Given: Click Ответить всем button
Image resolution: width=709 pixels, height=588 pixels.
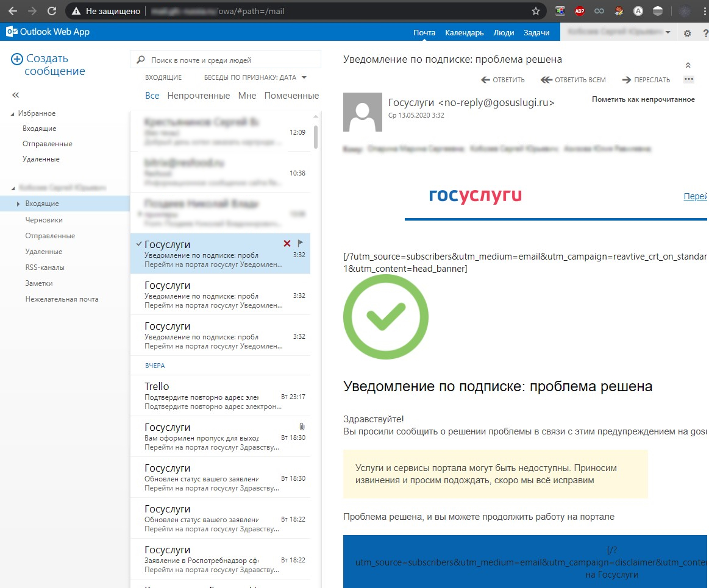Looking at the screenshot, I should tap(573, 80).
